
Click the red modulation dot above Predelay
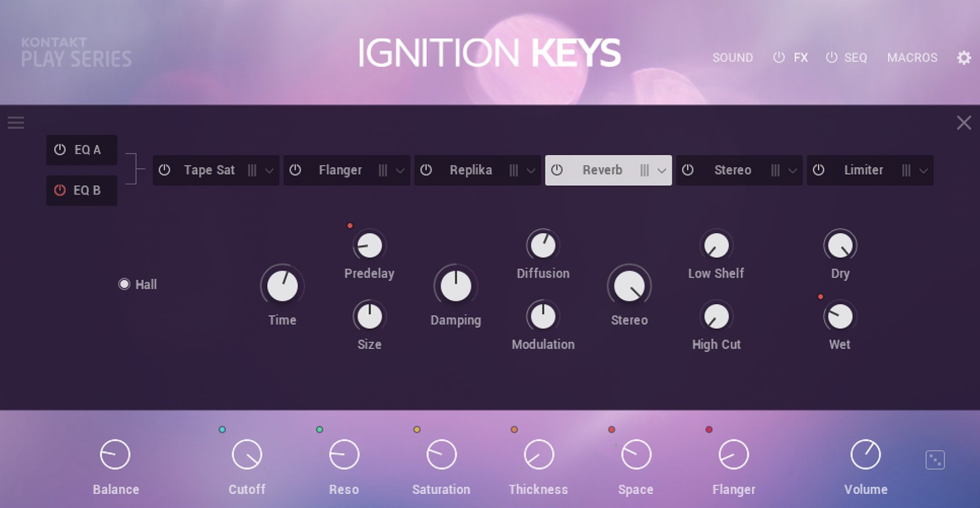pos(350,226)
